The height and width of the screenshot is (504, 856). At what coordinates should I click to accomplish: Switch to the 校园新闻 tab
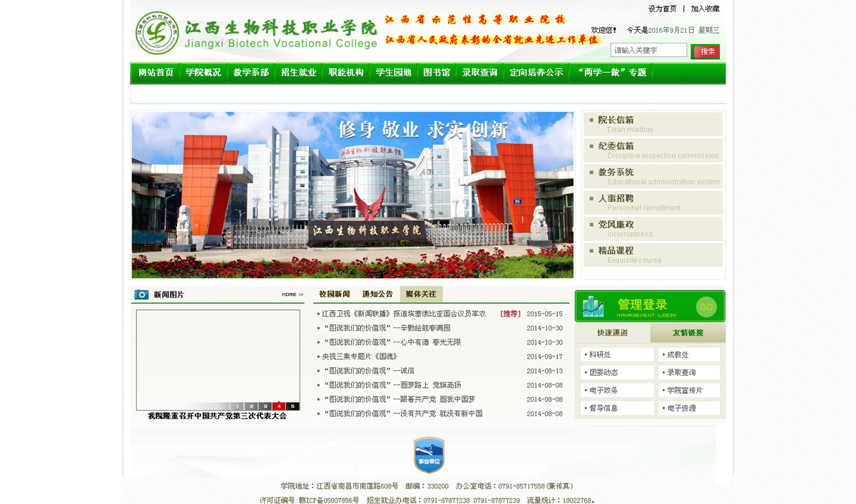(x=335, y=294)
